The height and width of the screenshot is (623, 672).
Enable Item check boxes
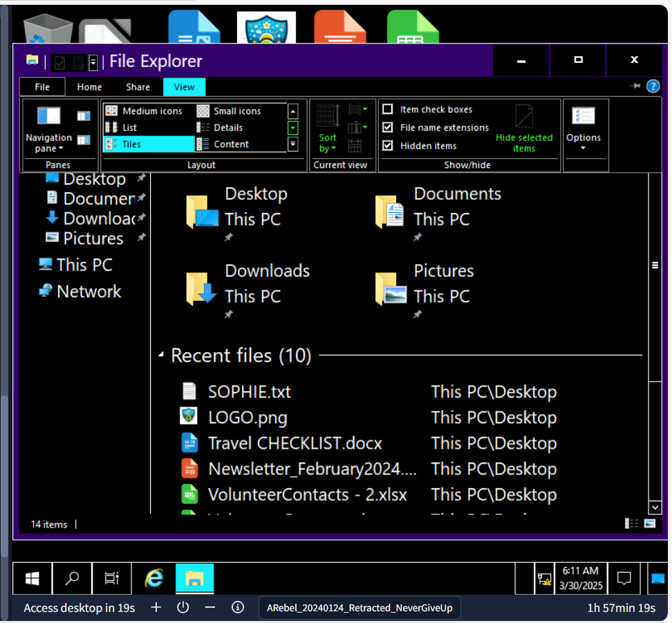point(388,109)
